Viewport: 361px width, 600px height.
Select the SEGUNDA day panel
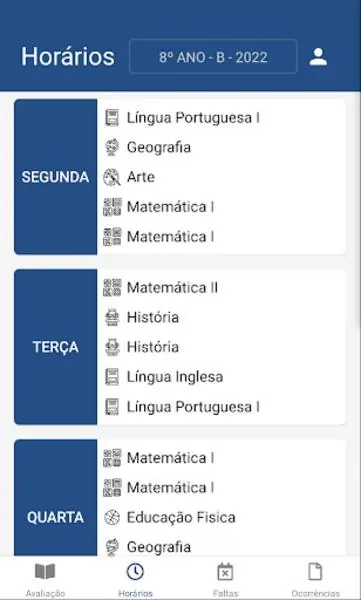[56, 177]
